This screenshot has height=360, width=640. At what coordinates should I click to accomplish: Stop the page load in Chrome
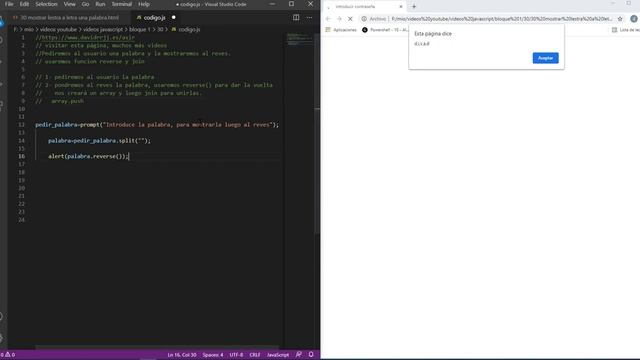tap(350, 19)
